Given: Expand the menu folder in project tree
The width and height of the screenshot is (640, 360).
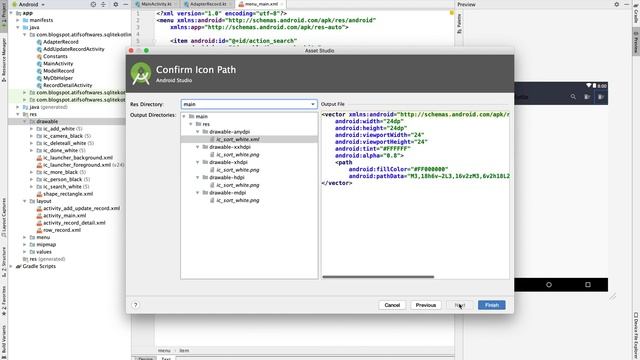Looking at the screenshot, I should [24, 237].
